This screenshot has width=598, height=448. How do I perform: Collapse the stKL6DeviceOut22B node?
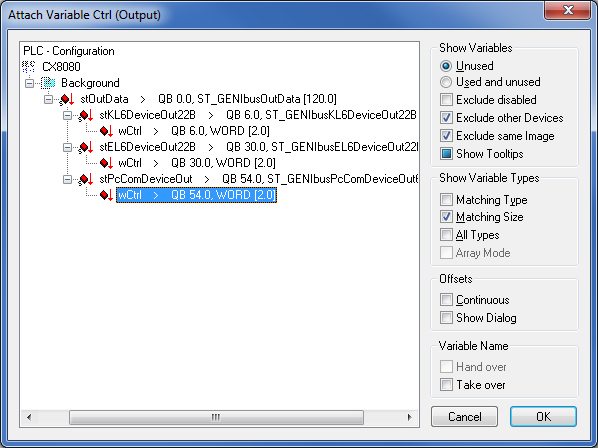(68, 115)
